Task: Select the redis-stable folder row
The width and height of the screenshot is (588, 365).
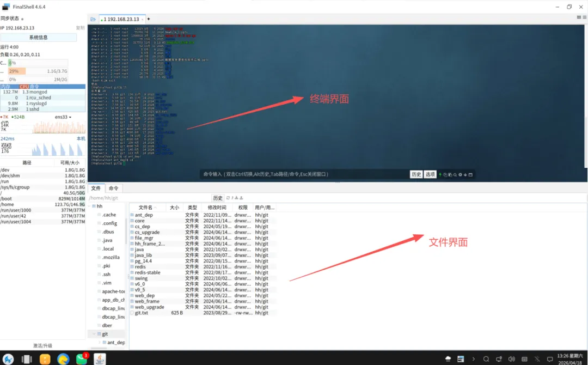Action: (x=203, y=273)
